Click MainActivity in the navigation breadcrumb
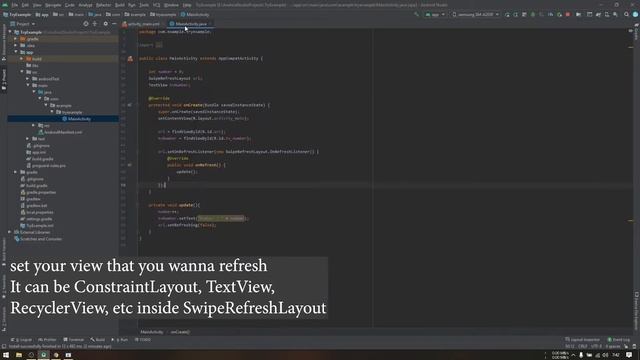The image size is (640, 360). pyautogui.click(x=195, y=15)
